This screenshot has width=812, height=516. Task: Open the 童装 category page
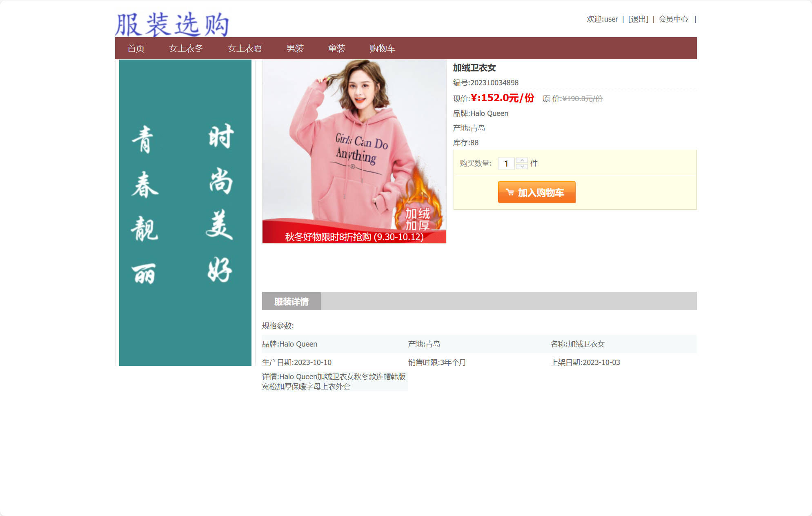(336, 49)
